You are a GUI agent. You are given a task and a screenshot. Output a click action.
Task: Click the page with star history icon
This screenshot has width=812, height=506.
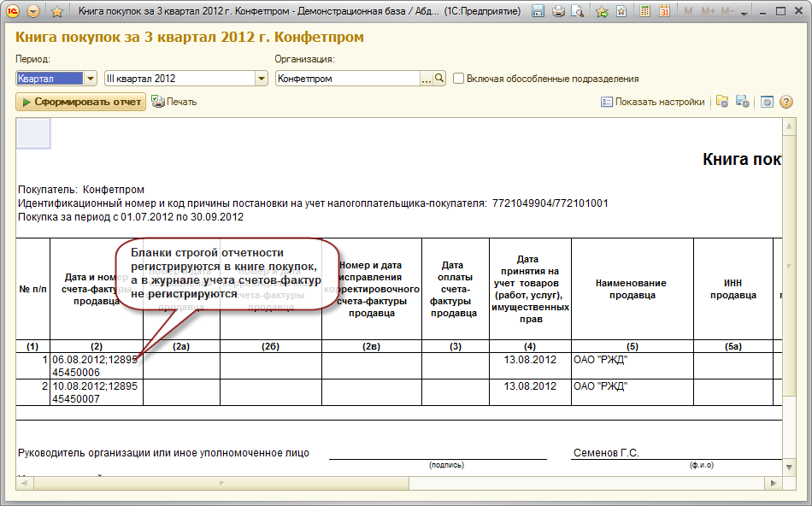click(621, 11)
